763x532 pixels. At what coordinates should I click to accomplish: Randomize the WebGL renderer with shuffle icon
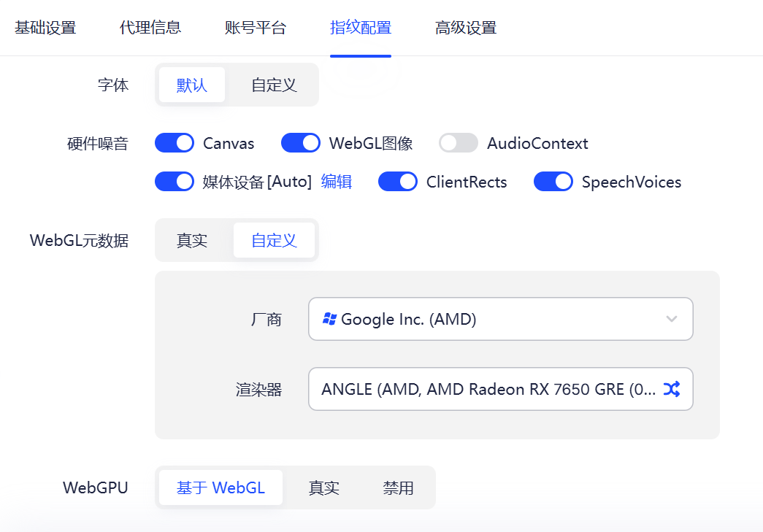click(x=672, y=389)
